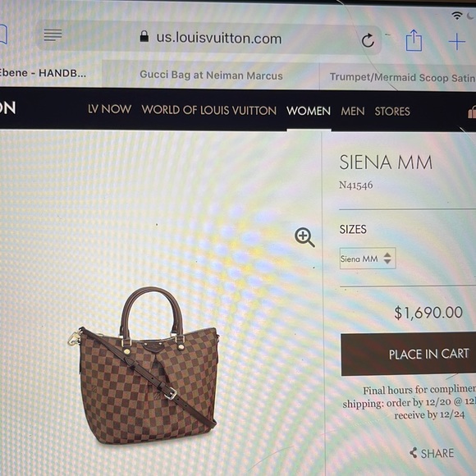Viewport: 476px width, 476px height.
Task: Click the padlock icon in address bar
Action: [144, 36]
